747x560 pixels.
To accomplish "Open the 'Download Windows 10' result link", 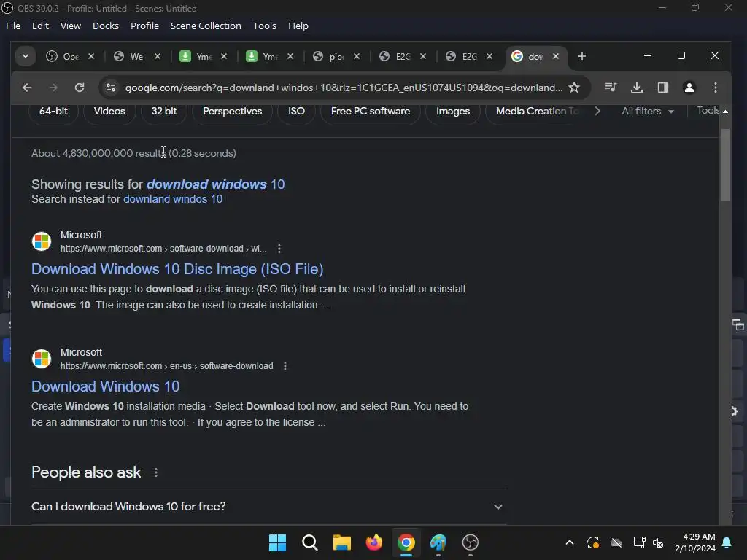I will point(105,386).
